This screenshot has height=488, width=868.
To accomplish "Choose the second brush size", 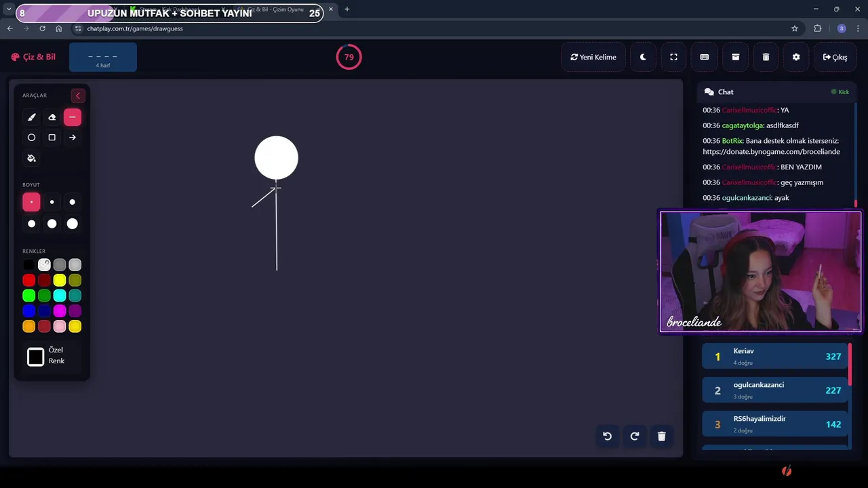I will [52, 202].
